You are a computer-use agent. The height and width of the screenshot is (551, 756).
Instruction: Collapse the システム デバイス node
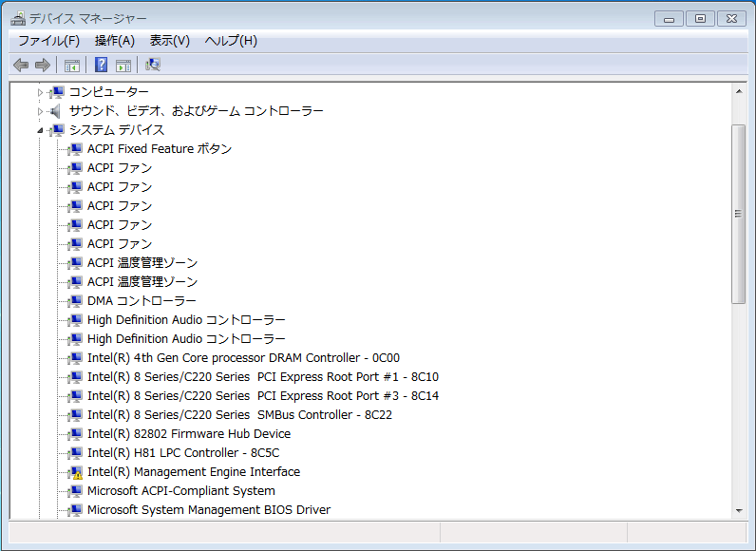point(40,130)
